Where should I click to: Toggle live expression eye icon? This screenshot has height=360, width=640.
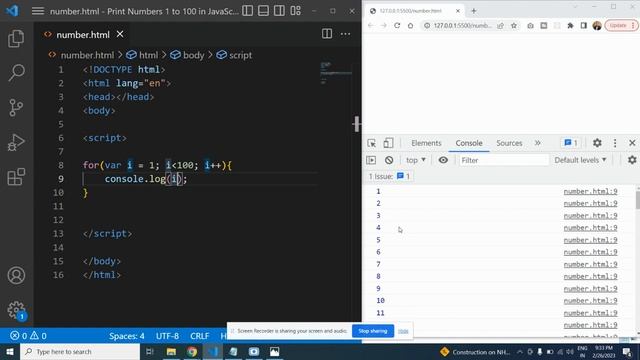tap(443, 160)
